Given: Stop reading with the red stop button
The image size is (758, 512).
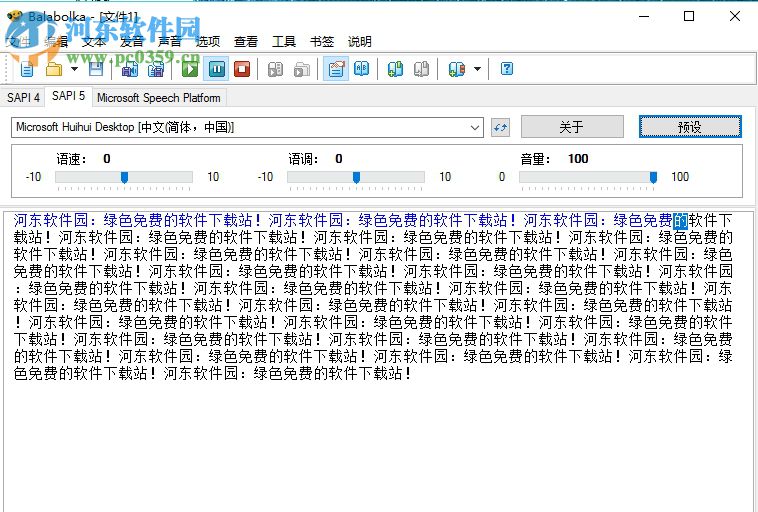Looking at the screenshot, I should coord(242,69).
